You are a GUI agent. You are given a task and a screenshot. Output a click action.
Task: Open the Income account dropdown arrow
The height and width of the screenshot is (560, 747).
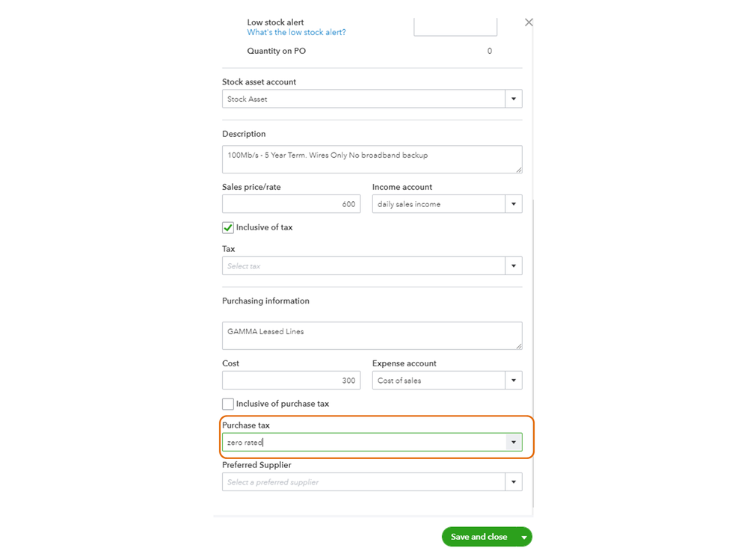pos(514,204)
